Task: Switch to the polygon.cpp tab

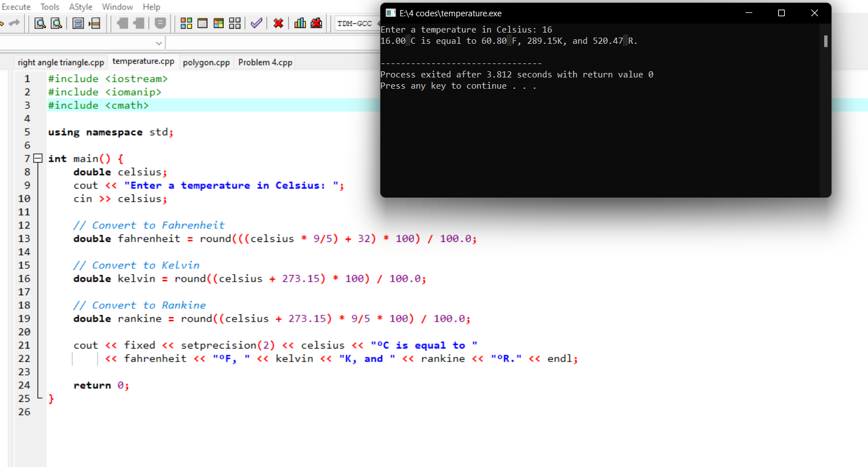Action: [x=206, y=62]
